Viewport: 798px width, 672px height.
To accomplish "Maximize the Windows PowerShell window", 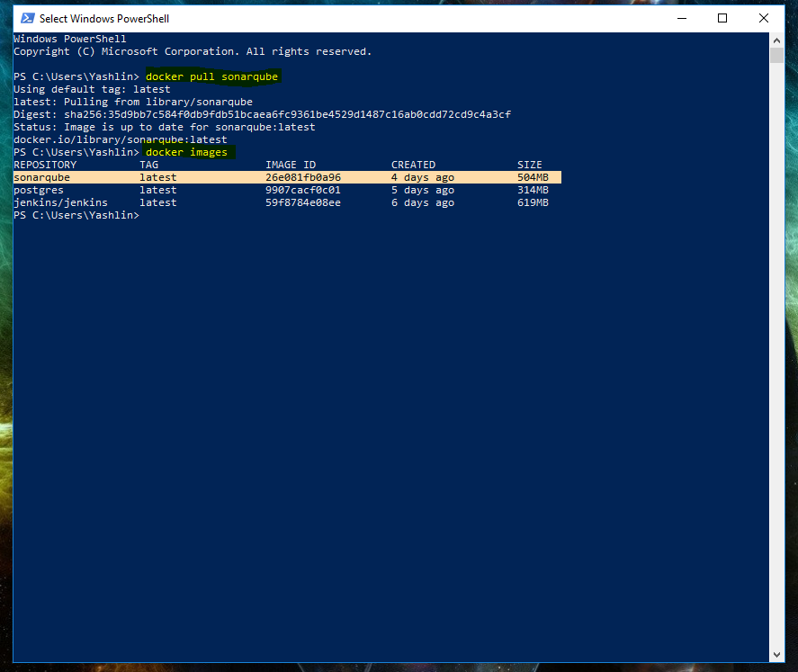I will tap(722, 18).
